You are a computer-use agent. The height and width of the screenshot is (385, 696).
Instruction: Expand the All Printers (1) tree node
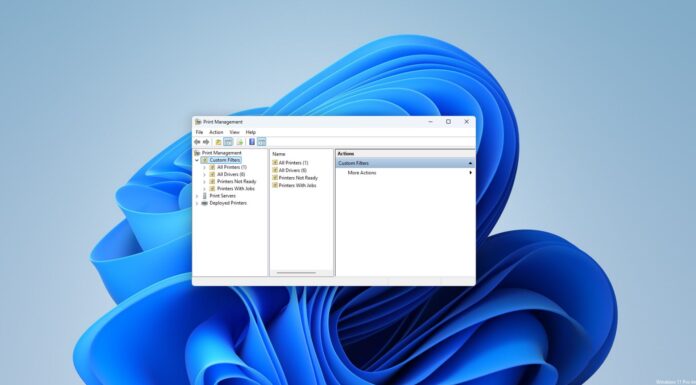tap(204, 167)
